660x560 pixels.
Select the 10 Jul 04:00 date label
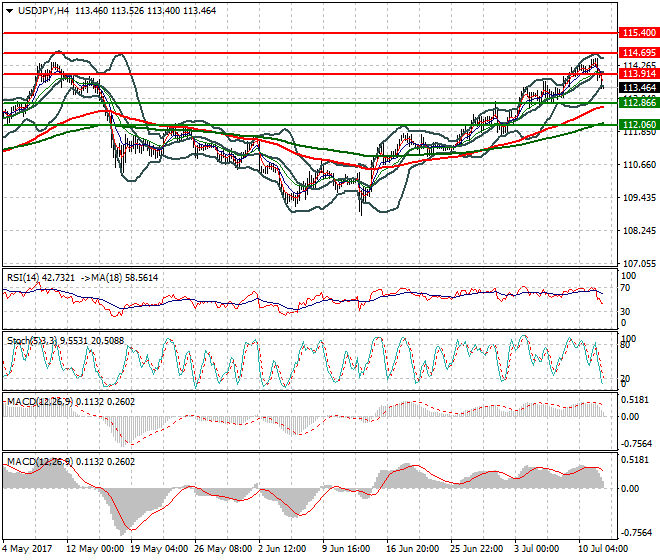603,549
